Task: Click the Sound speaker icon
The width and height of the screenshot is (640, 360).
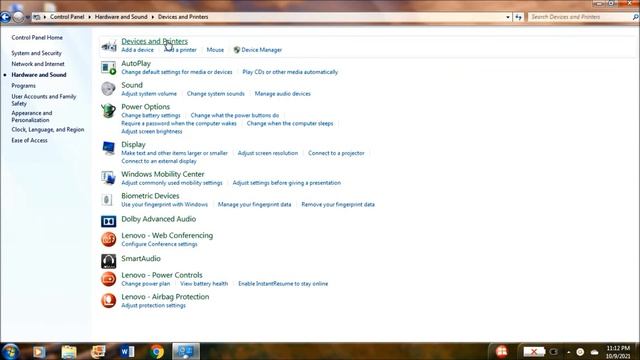Action: [109, 89]
